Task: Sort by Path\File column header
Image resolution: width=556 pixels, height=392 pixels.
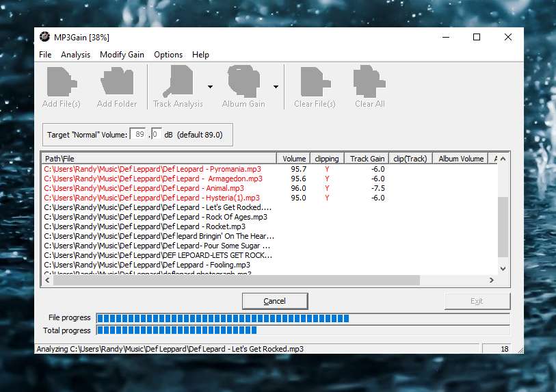Action: [159, 159]
